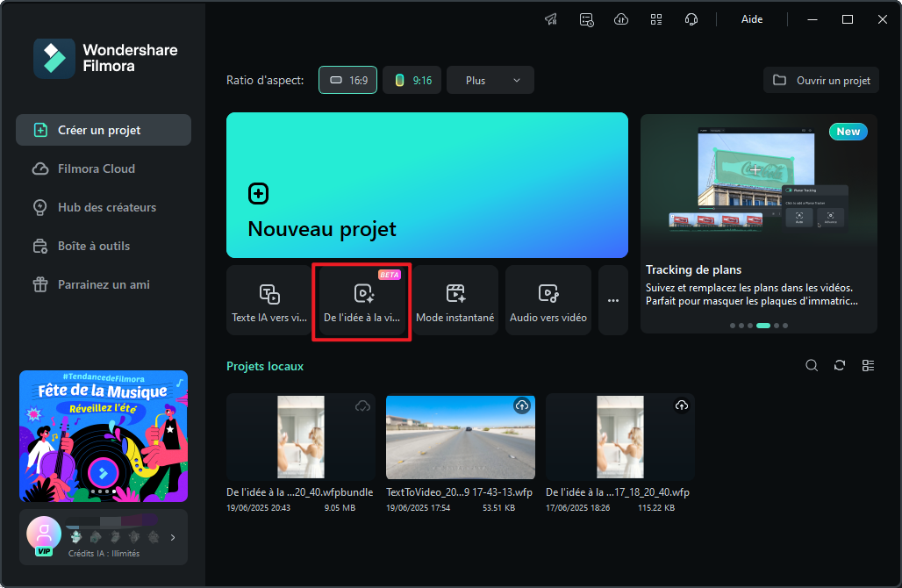Expand account details chevron
This screenshot has height=588, width=902.
pyautogui.click(x=173, y=537)
